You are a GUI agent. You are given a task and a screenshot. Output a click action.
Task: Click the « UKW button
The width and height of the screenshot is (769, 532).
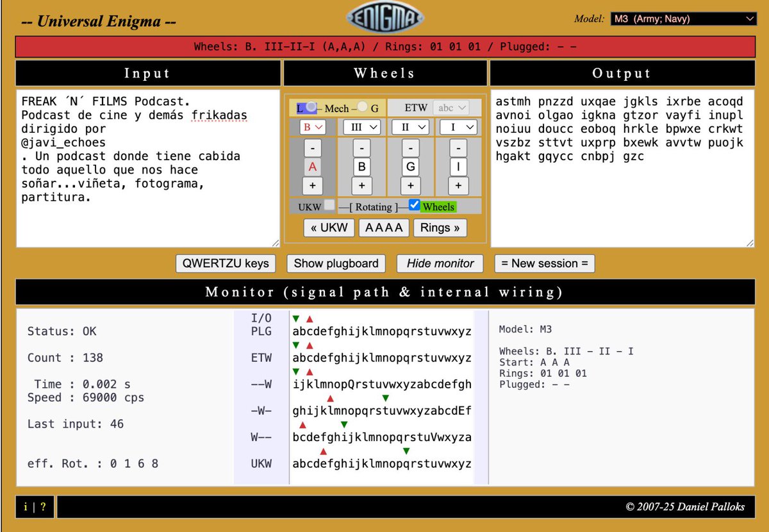point(329,228)
